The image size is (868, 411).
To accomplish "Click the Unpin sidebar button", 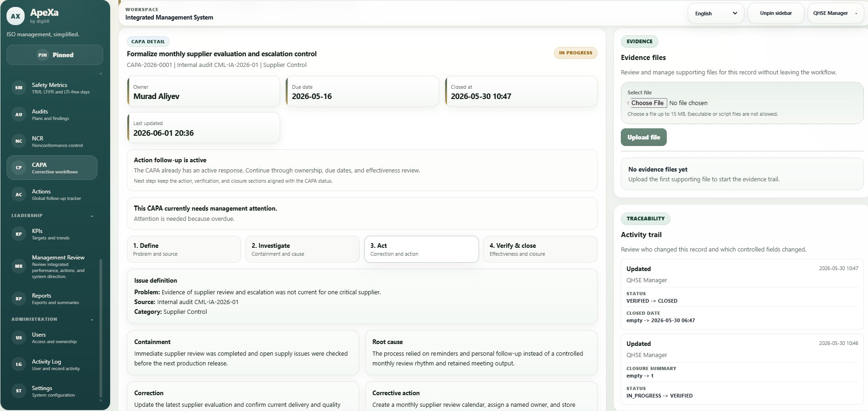I will click(x=776, y=13).
